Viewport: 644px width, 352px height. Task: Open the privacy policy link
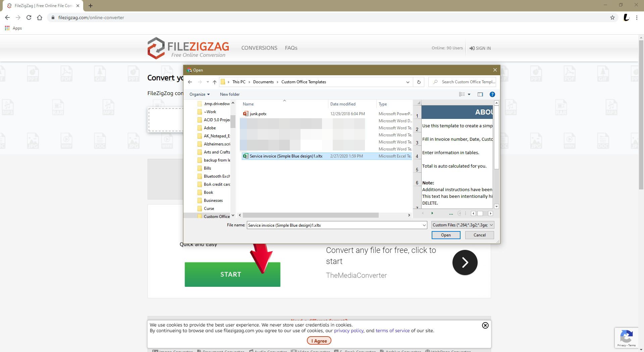(348, 331)
